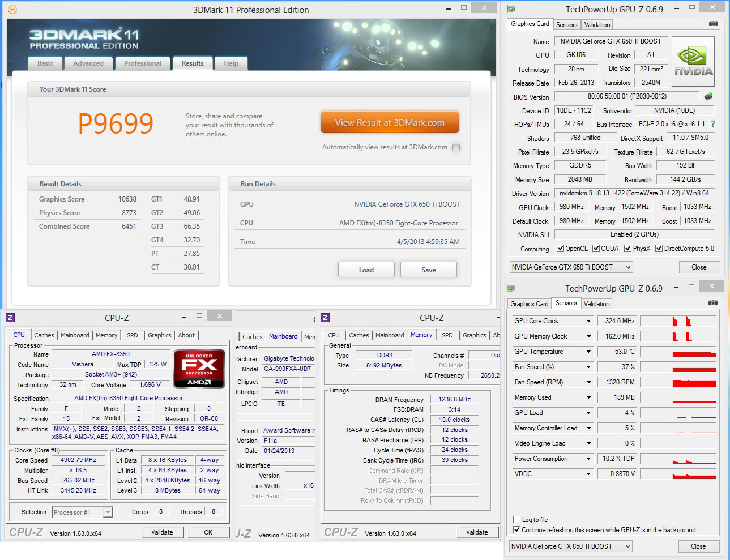Open Validation tab in upper GPU-Z window
The width and height of the screenshot is (730, 560).
[x=597, y=25]
